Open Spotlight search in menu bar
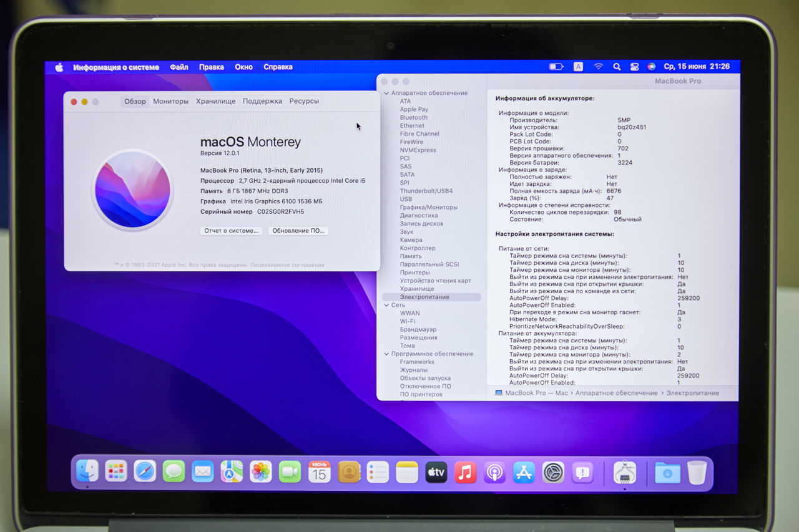Viewport: 799px width, 532px height. click(x=617, y=66)
